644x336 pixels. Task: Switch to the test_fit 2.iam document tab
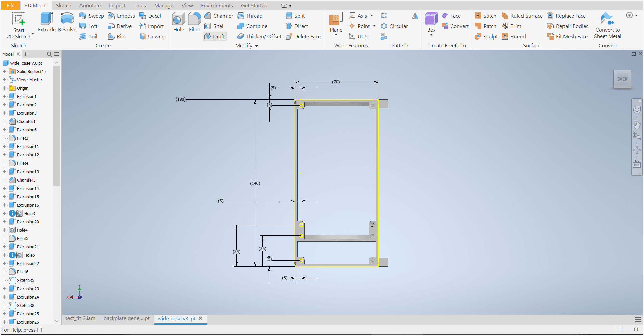point(80,318)
